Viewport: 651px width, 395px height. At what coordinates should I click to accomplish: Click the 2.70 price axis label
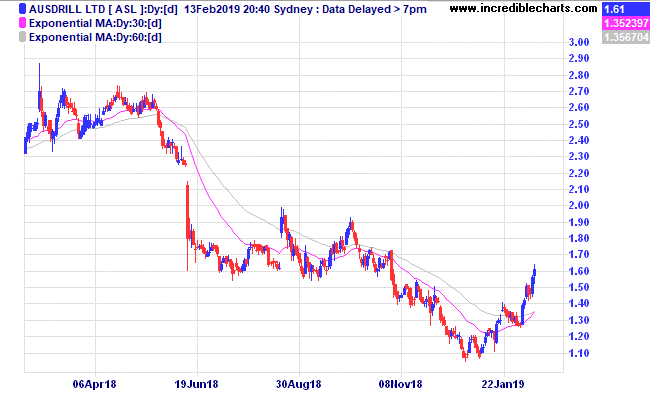[x=579, y=91]
